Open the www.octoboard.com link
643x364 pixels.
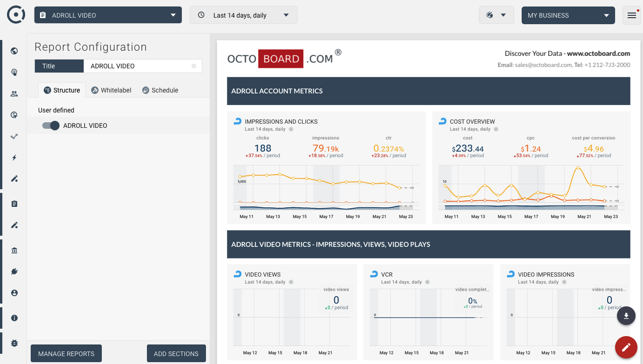tap(599, 53)
